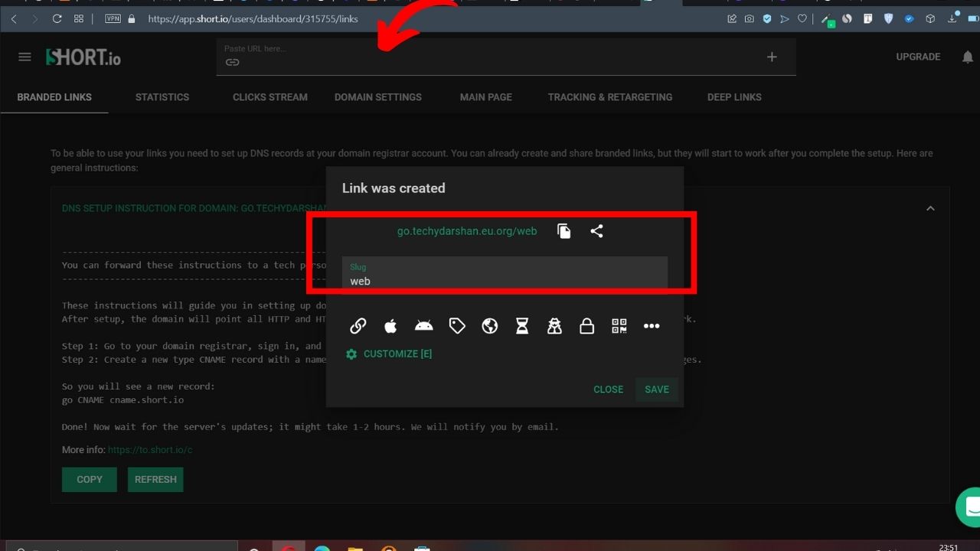The height and width of the screenshot is (551, 980).
Task: Click the notification bell icon
Action: pyautogui.click(x=968, y=57)
